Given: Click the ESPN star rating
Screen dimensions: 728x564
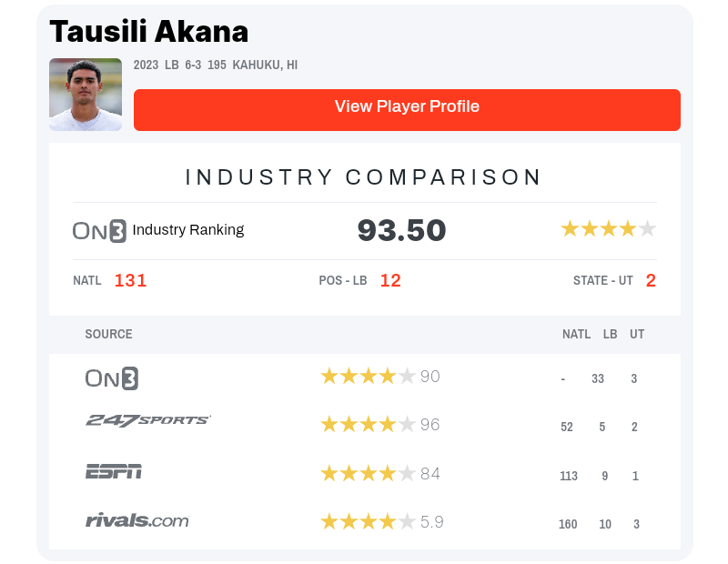Looking at the screenshot, I should 368,474.
